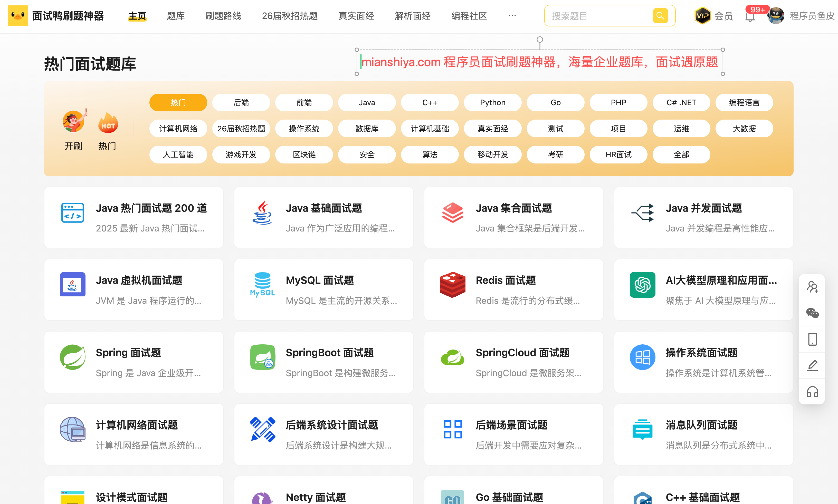Screen dimensions: 838x504
Task: Click the VIP member badge icon
Action: (x=702, y=16)
